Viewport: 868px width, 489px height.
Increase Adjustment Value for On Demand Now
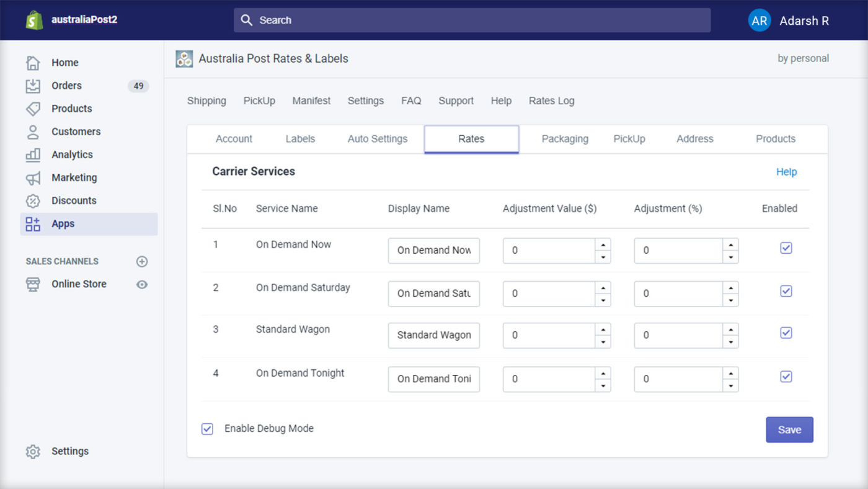point(603,244)
